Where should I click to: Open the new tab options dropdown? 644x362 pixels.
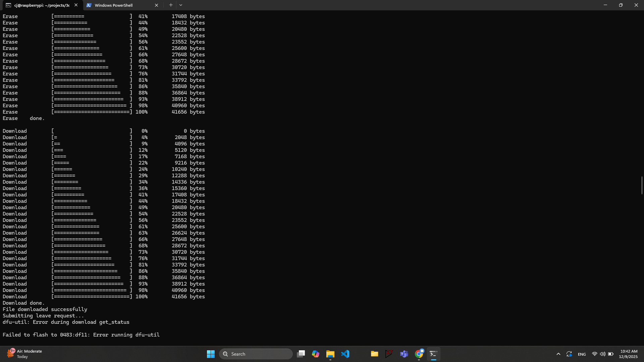pos(181,5)
